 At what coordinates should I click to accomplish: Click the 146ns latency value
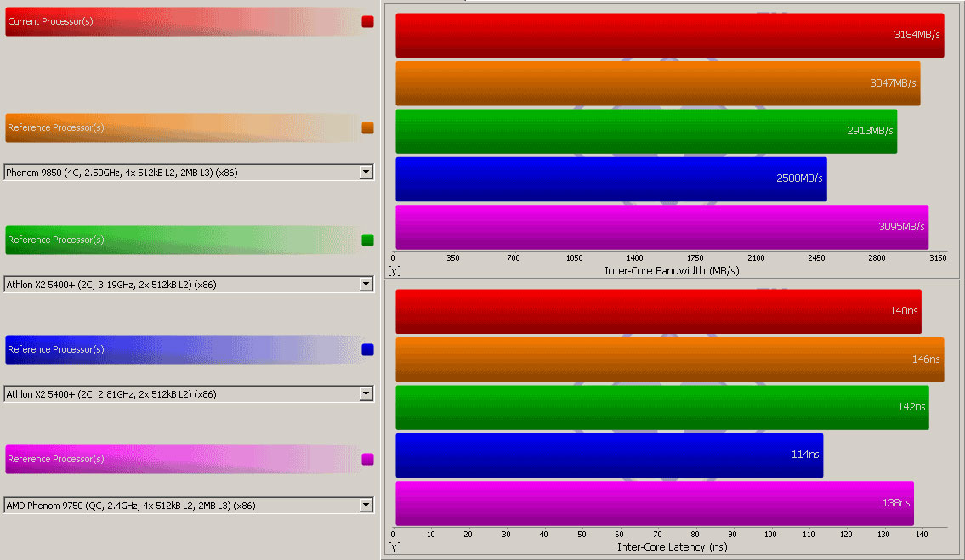click(926, 359)
